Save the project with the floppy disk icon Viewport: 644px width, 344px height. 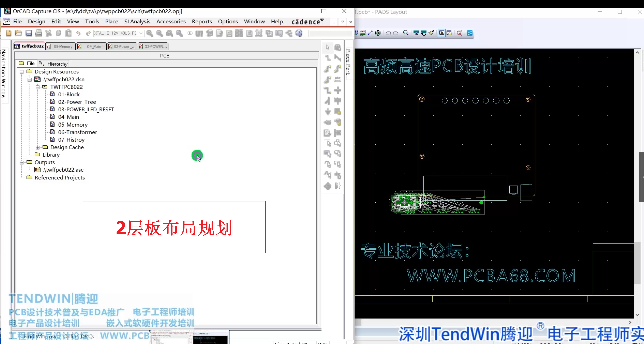28,33
